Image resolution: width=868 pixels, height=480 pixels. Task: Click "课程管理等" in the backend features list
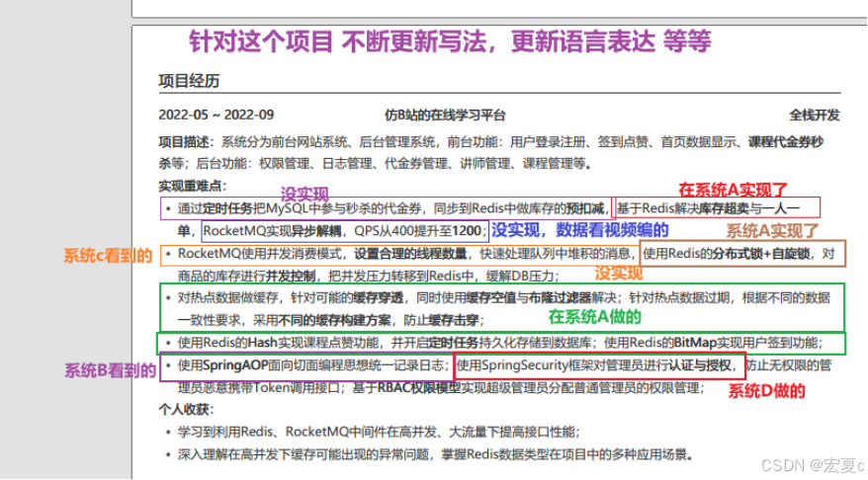[554, 164]
